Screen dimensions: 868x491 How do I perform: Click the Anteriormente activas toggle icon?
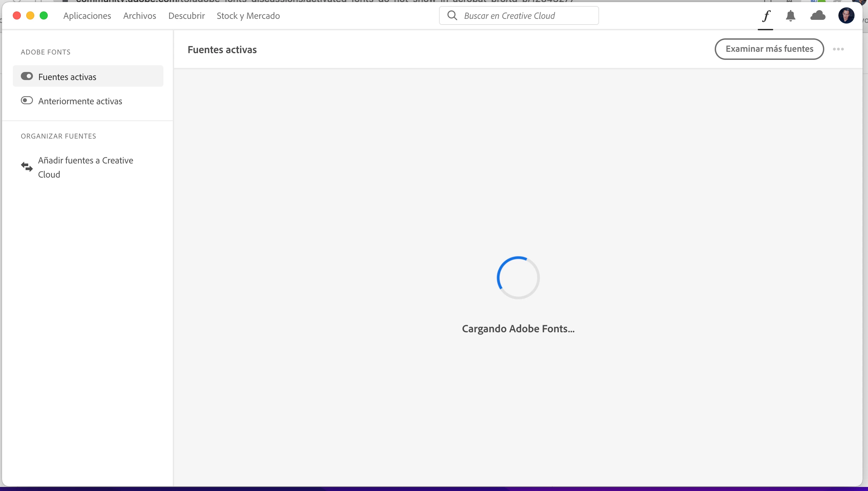coord(27,101)
